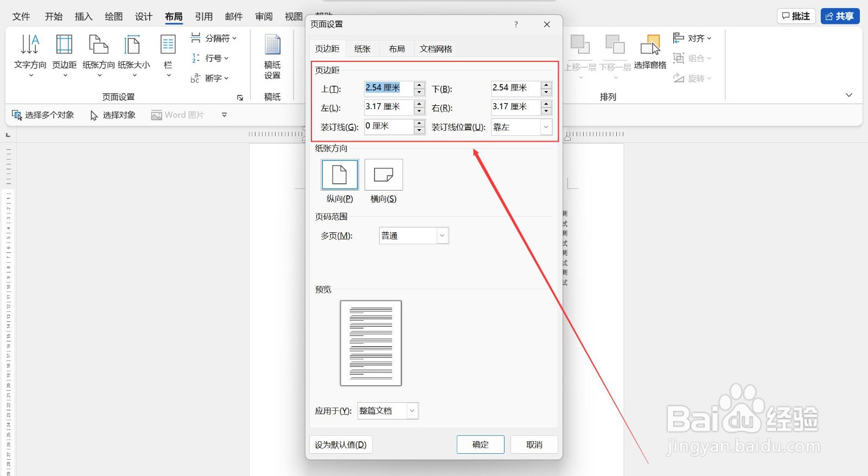Open the 纸张大小 paper size button
Viewport: 868px width, 476px height.
coord(133,55)
